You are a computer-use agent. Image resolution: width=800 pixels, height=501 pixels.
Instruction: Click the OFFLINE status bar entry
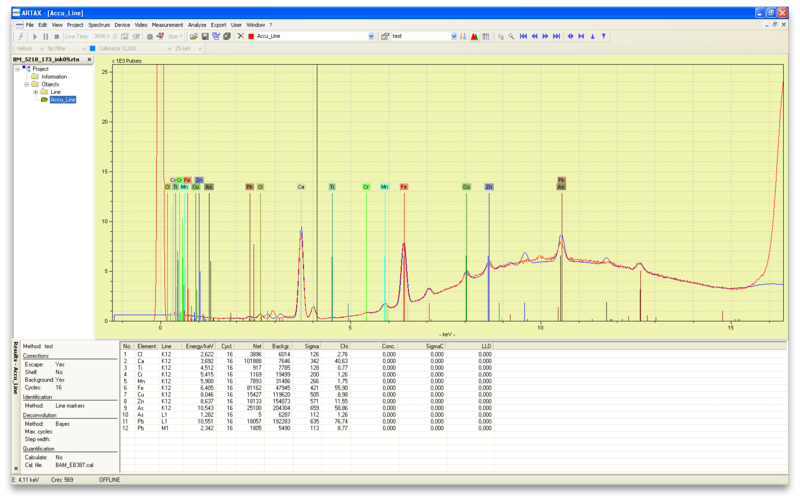(x=110, y=480)
